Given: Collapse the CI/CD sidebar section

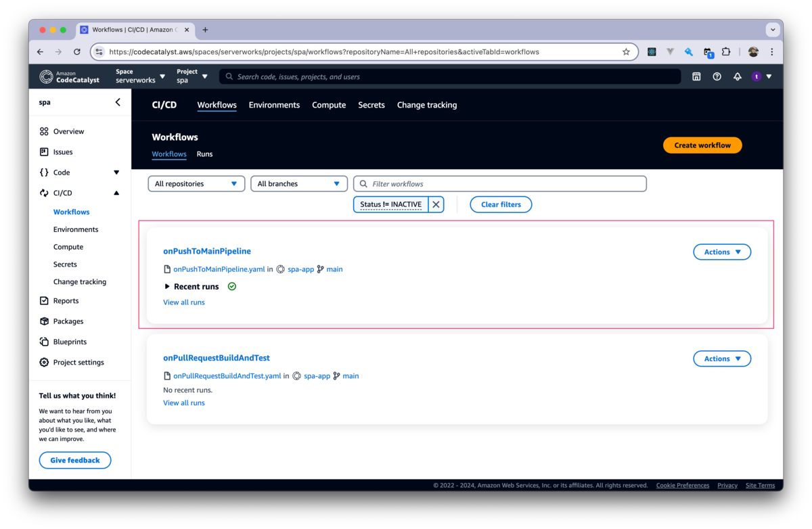Looking at the screenshot, I should coord(116,193).
